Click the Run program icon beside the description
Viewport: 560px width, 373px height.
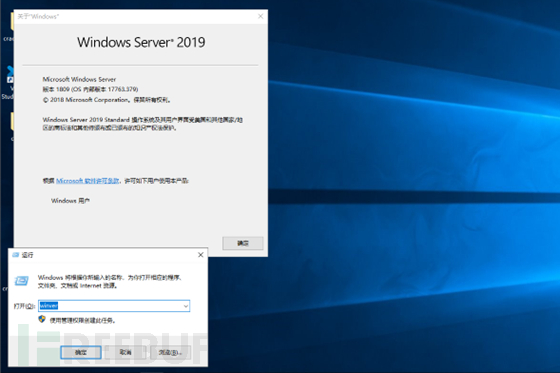coord(21,281)
